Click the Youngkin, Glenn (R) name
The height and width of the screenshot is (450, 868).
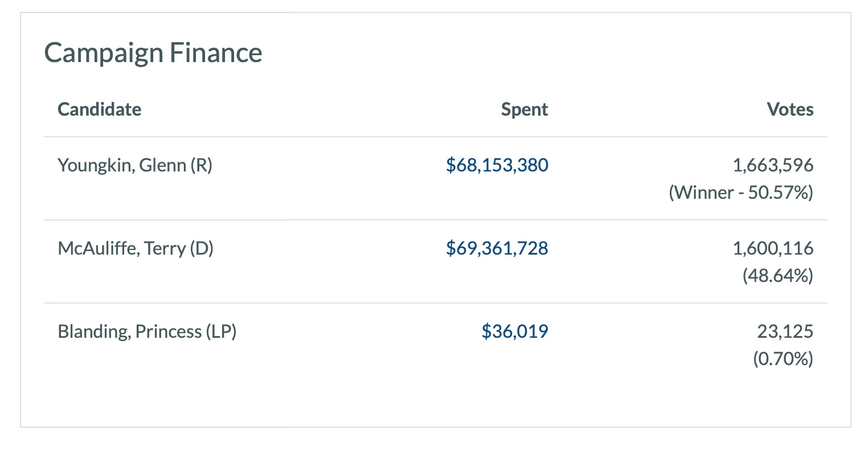click(x=135, y=166)
